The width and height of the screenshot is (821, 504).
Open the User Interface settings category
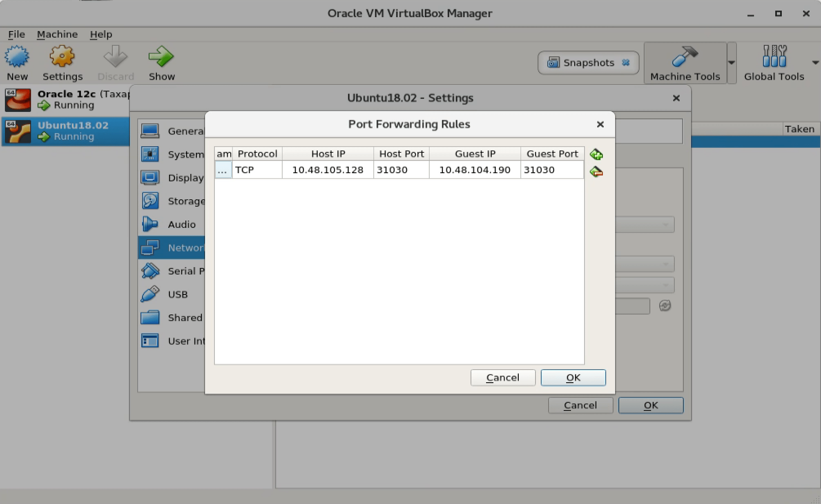pos(172,341)
